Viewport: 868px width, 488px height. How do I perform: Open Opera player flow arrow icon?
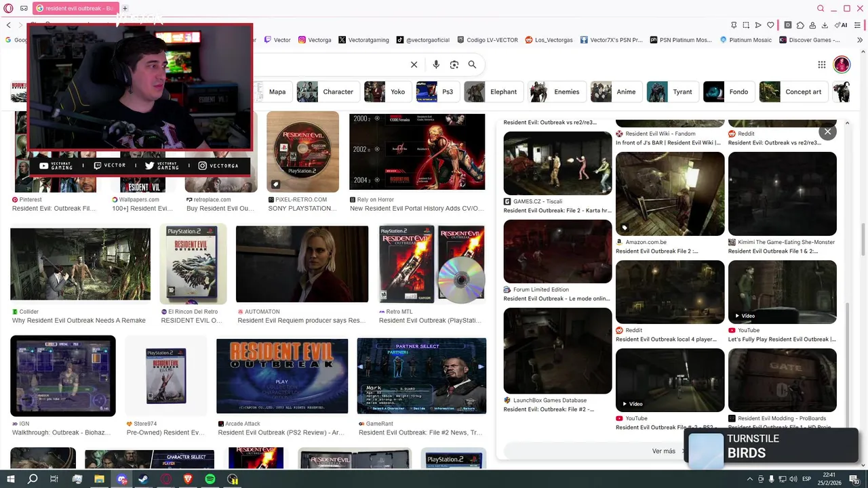[x=758, y=25]
